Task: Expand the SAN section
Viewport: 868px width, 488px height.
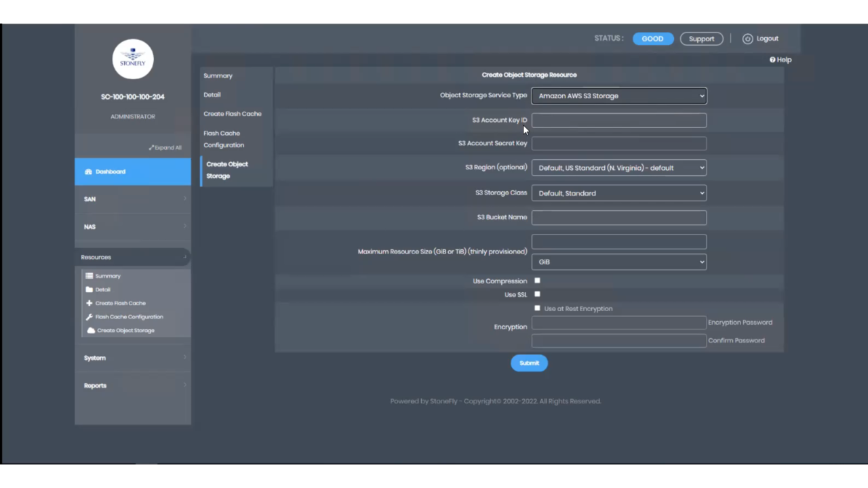Action: pyautogui.click(x=132, y=199)
